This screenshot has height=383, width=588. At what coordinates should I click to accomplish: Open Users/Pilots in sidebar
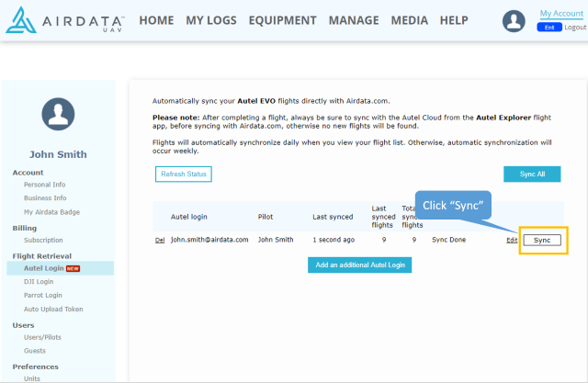pyautogui.click(x=42, y=337)
